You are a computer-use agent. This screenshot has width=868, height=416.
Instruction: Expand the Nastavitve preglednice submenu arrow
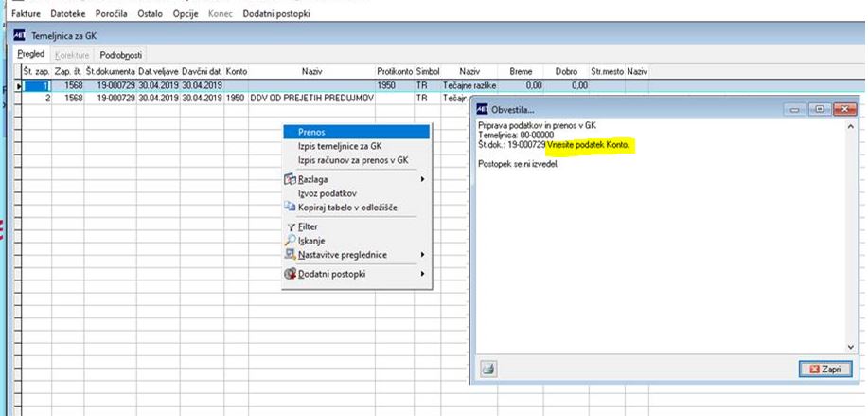(x=422, y=255)
